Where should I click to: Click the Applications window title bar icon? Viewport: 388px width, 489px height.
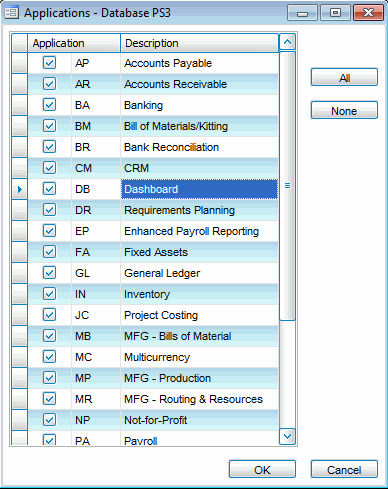click(11, 13)
